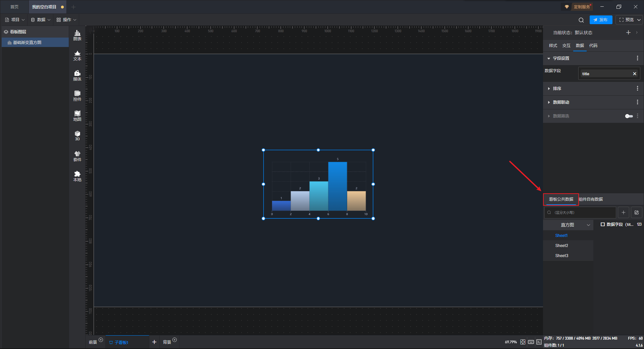Switch to the 数据 tab in properties panel
Screen dimensions: 644x349
(x=580, y=46)
